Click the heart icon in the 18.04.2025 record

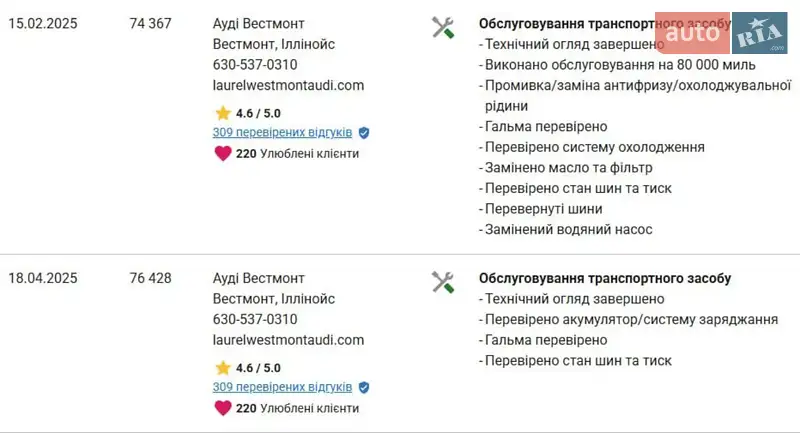pyautogui.click(x=222, y=408)
